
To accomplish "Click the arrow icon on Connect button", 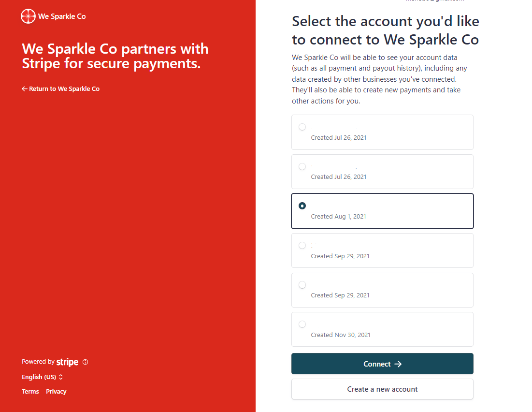I will pos(398,364).
